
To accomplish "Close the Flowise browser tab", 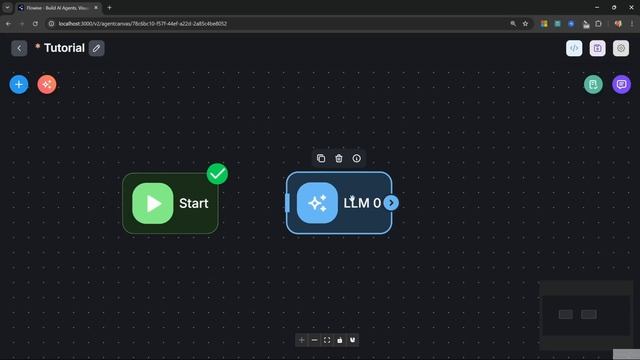I will pyautogui.click(x=96, y=7).
